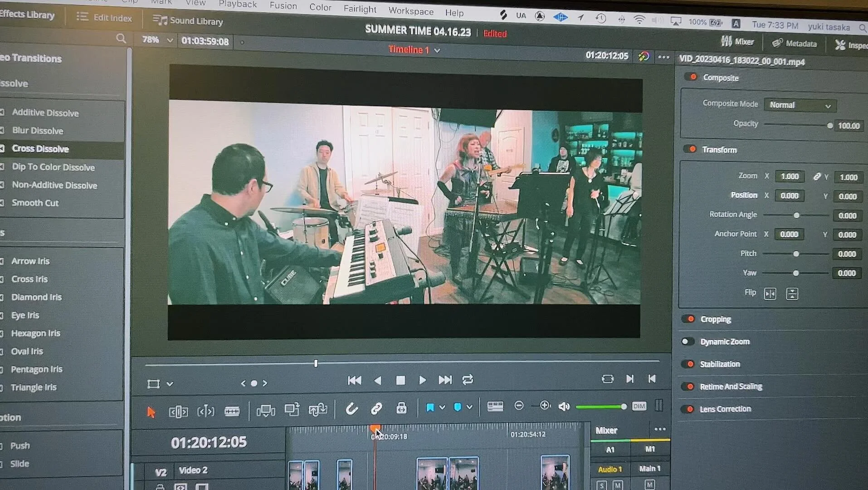
Task: Solo the Audio 1 mixer channel
Action: (x=601, y=485)
